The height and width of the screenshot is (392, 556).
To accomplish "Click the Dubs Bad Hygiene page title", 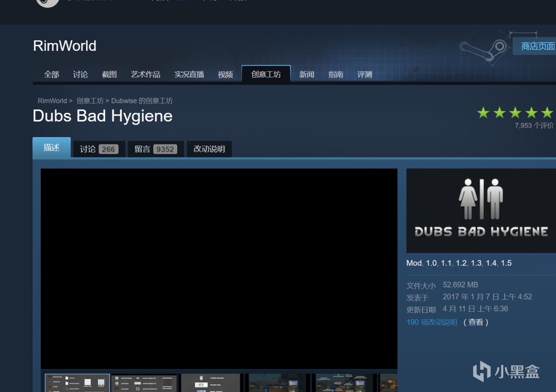I will tap(103, 116).
